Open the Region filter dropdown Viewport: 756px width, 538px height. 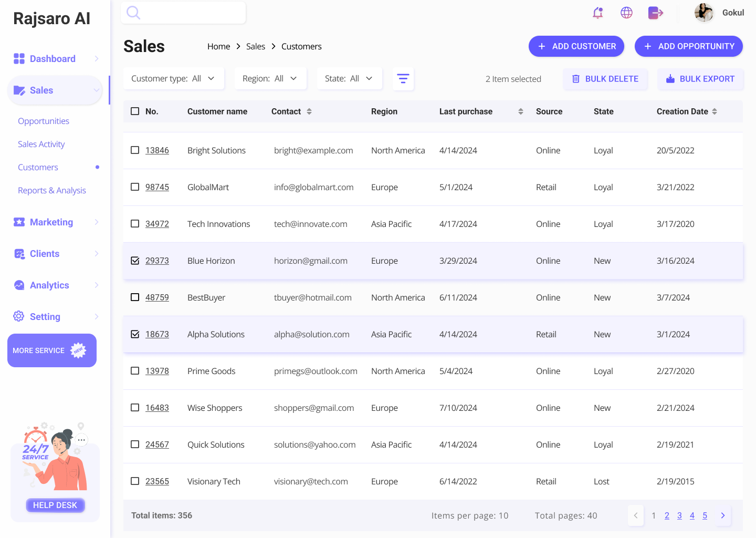click(270, 79)
